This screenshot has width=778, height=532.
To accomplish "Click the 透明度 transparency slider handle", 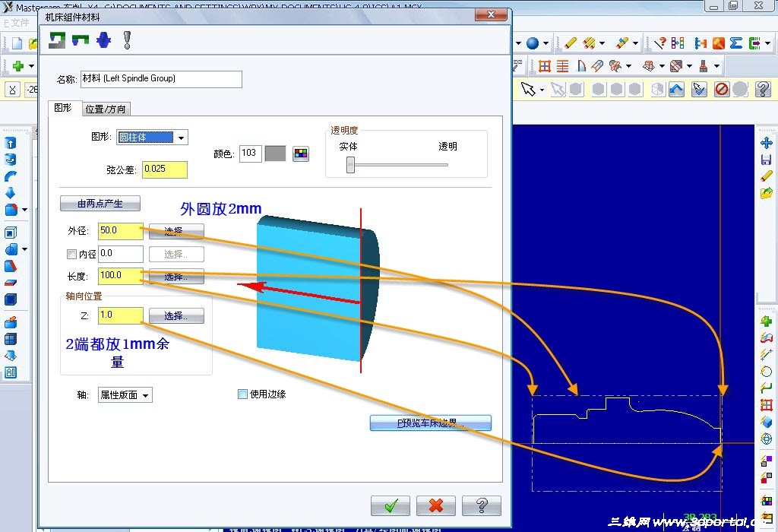I will coord(351,165).
